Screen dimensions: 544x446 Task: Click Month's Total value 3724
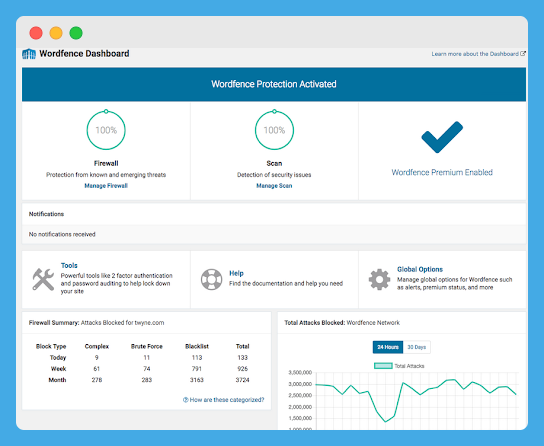pyautogui.click(x=243, y=380)
